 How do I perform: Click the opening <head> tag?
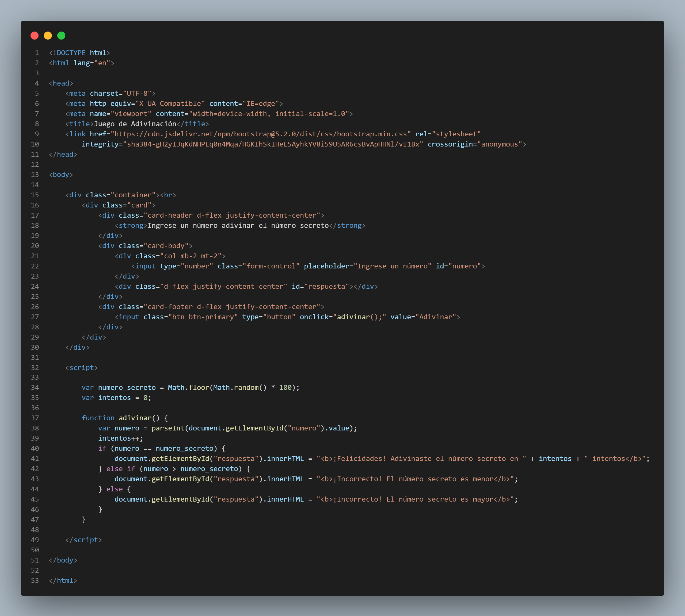point(61,83)
